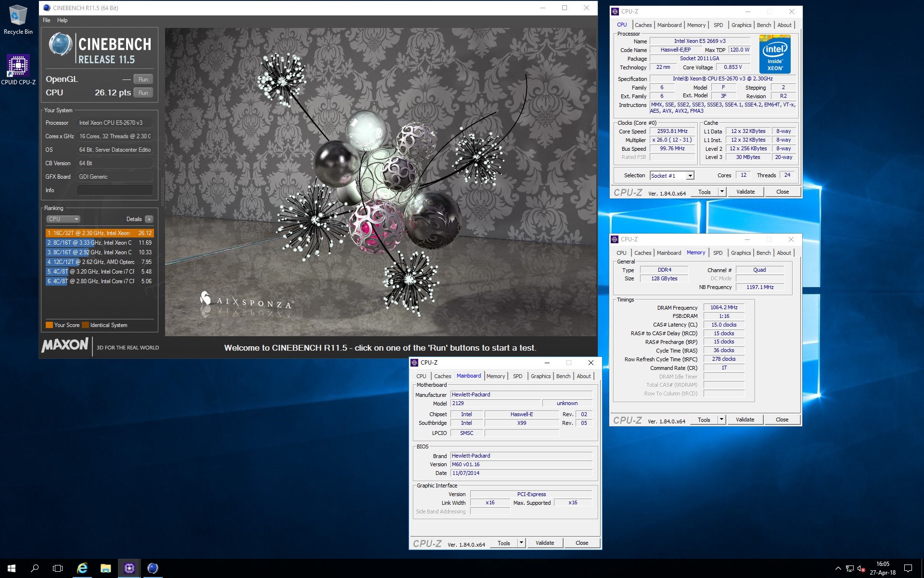The image size is (924, 578).
Task: Open Caches tab in Mainboard CPU-Z window
Action: coord(442,376)
